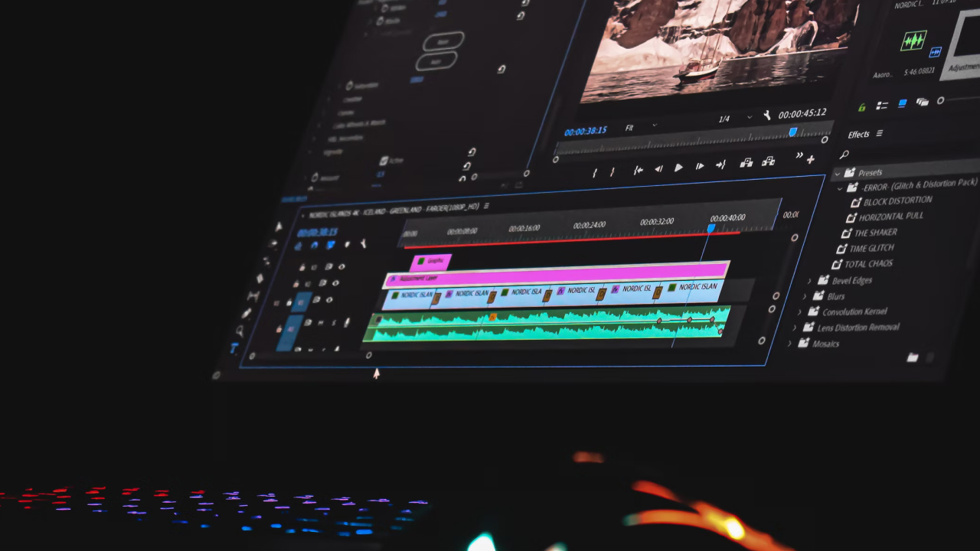This screenshot has width=980, height=551.
Task: Click the Go to In point icon
Action: (x=638, y=171)
